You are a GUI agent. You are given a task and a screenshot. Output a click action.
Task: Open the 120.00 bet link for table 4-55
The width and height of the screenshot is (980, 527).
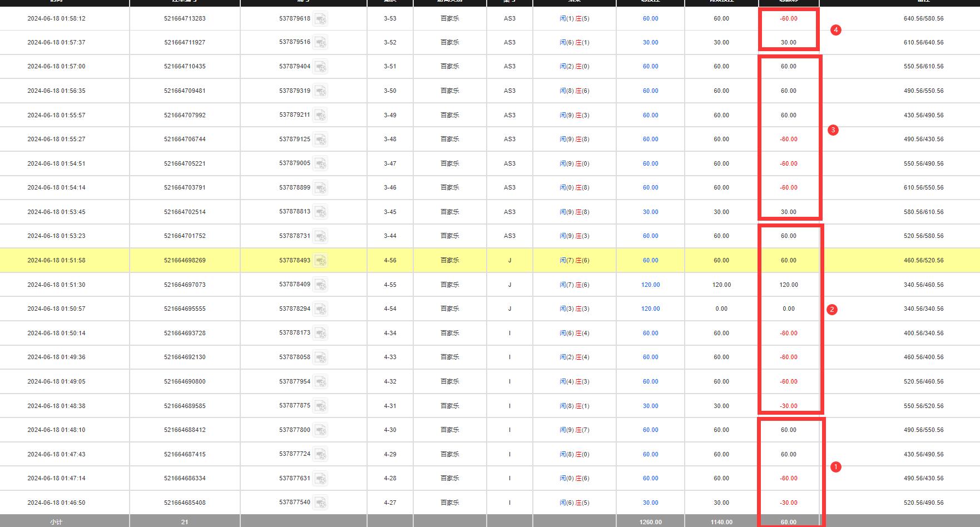click(650, 285)
